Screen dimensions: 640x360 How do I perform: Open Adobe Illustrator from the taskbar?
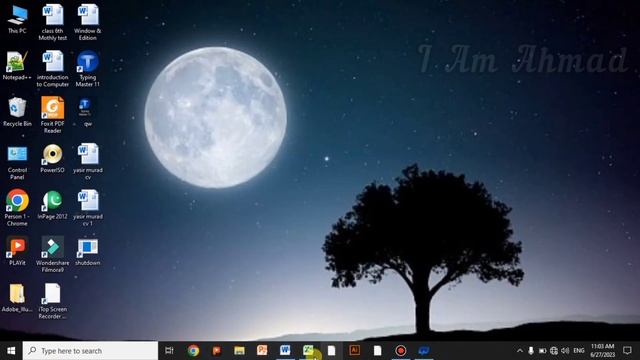click(354, 351)
